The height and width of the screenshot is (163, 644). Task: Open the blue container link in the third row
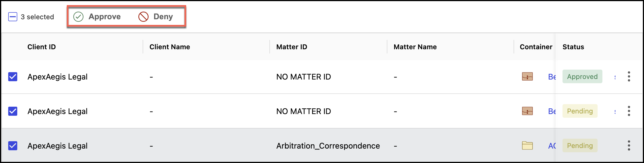[x=552, y=146]
